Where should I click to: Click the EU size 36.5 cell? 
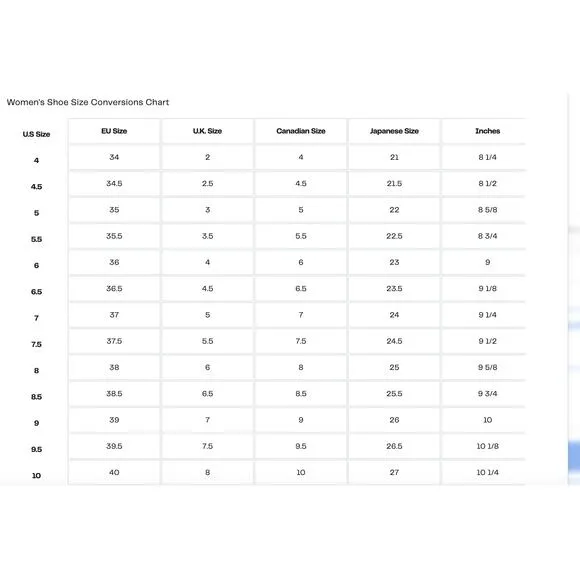(114, 289)
